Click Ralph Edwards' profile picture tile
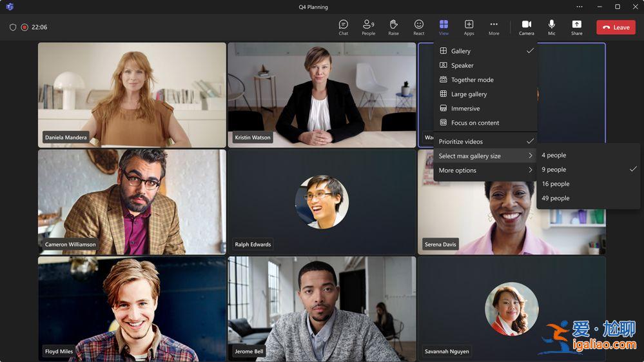644x362 pixels. coord(322,201)
